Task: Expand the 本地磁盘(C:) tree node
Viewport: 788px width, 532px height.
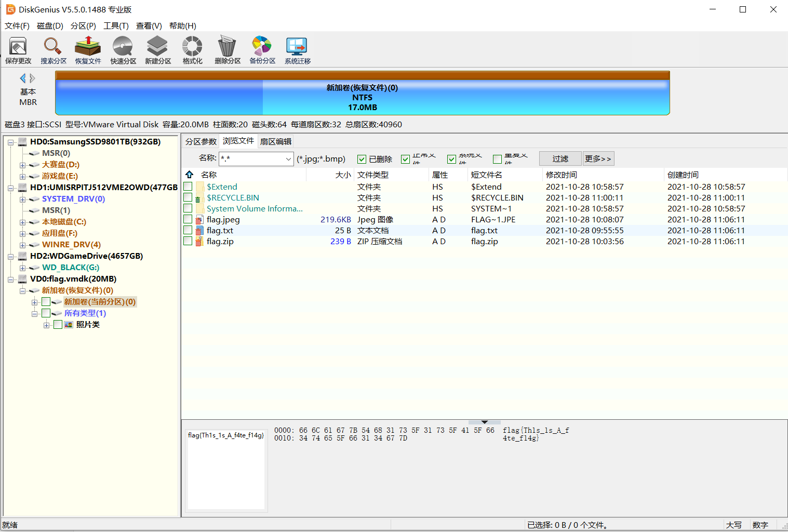Action: point(23,222)
